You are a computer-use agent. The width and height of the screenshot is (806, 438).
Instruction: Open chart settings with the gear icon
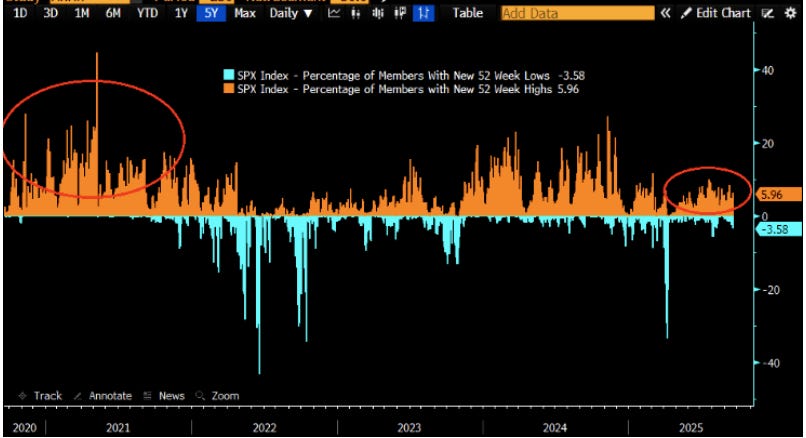[x=791, y=13]
